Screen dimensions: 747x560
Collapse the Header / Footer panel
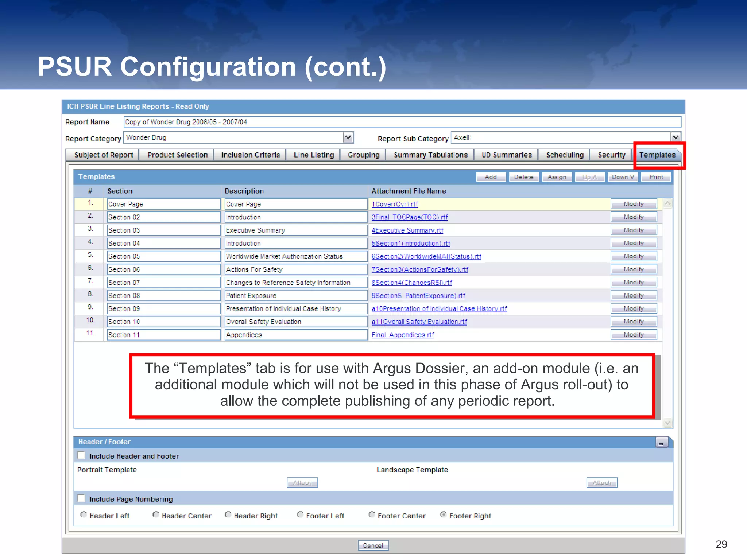click(x=662, y=442)
